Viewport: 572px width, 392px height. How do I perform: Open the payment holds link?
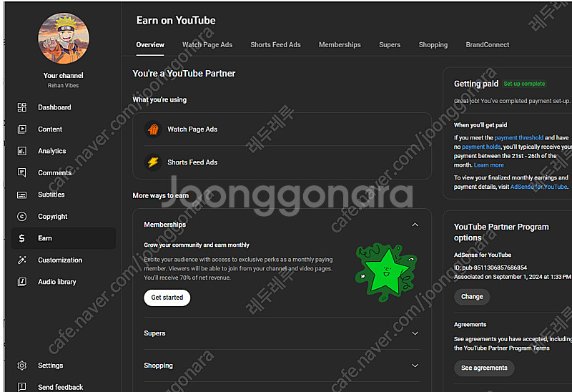click(x=481, y=147)
